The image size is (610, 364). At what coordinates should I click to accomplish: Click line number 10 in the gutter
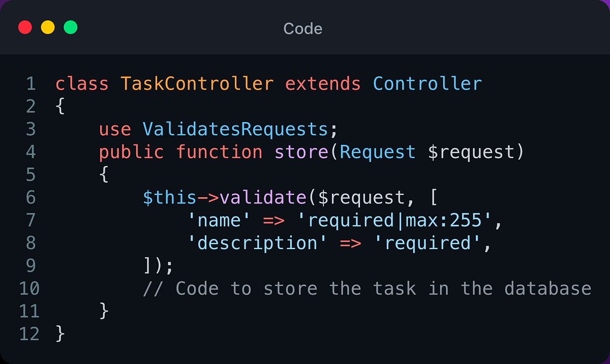[x=29, y=289]
